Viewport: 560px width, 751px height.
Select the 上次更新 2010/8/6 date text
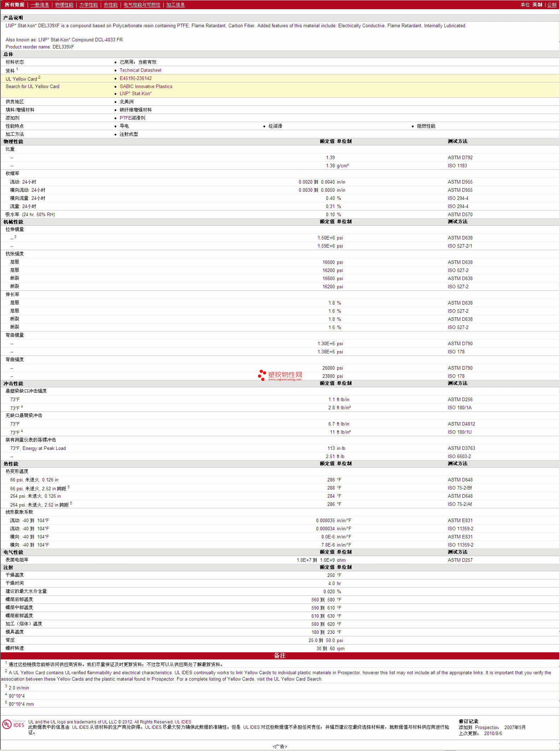click(x=480, y=734)
